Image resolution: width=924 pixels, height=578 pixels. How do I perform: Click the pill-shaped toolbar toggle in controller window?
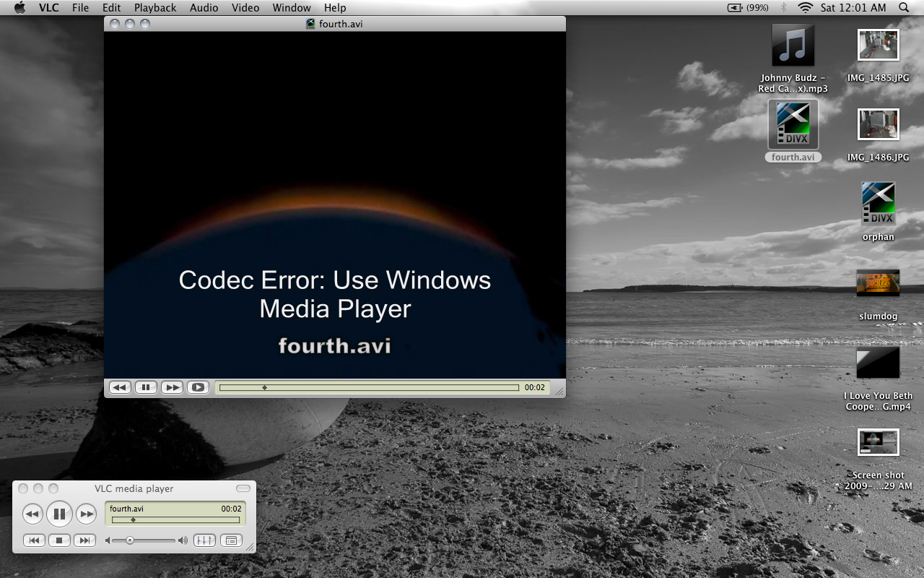(x=243, y=488)
